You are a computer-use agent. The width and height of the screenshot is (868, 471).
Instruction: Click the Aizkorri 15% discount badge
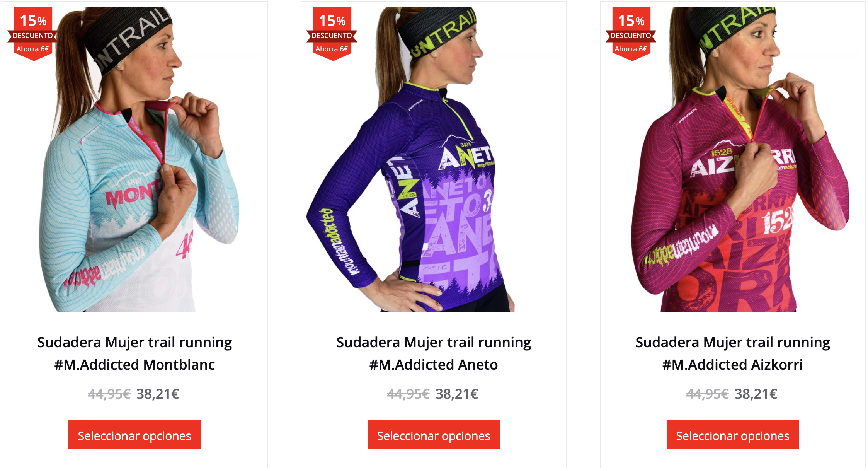pos(631,34)
